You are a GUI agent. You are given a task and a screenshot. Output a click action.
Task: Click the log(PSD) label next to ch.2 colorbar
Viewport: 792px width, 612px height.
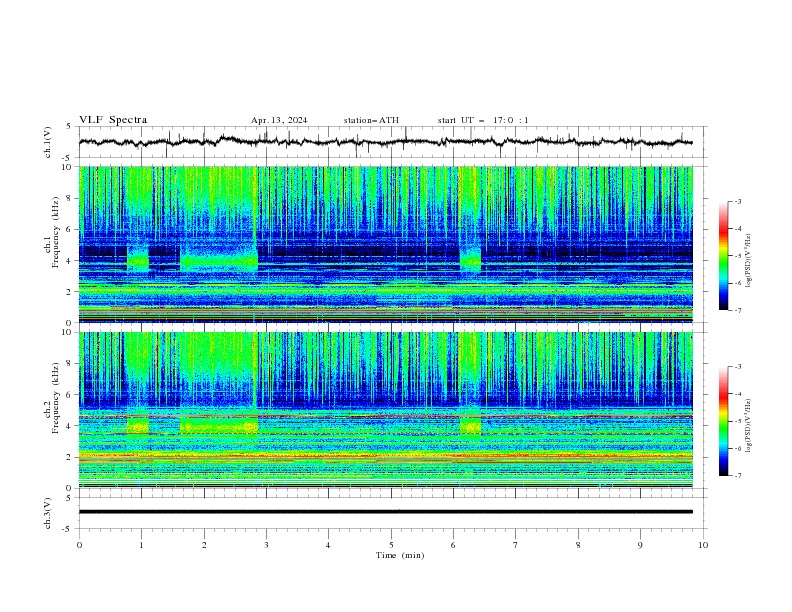point(748,425)
